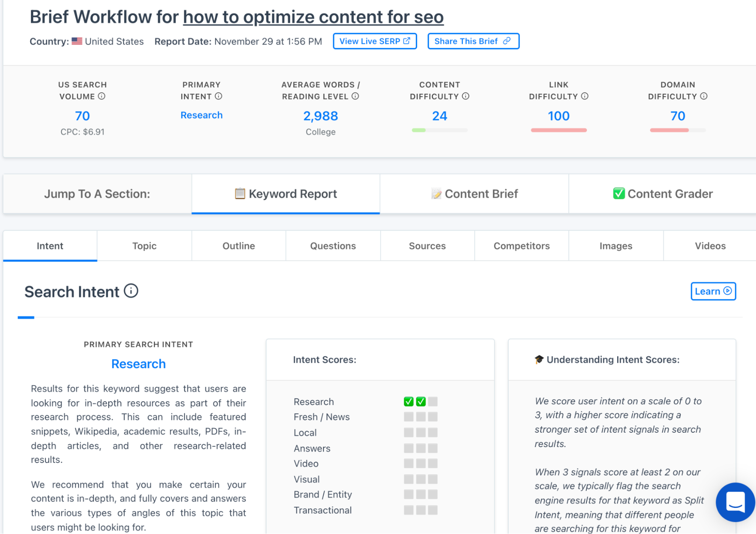Click Link Difficulty info icon
Viewport: 756px width, 534px height.
585,96
